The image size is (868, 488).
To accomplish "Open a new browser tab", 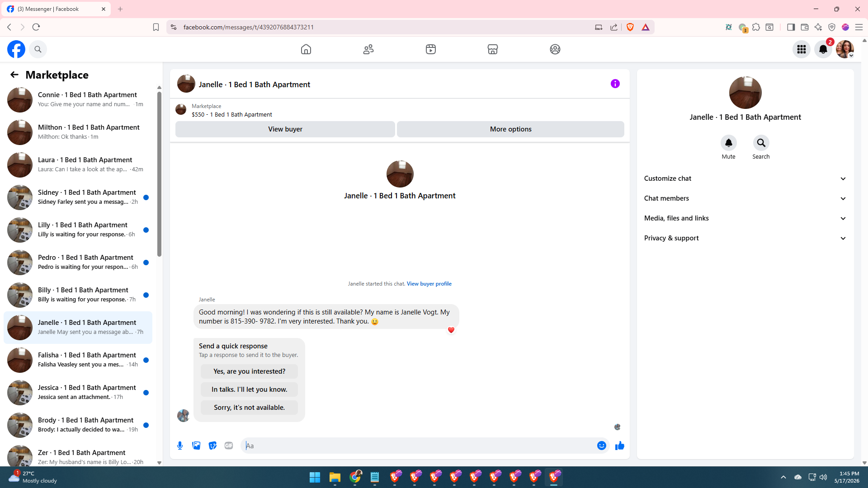I will (120, 9).
